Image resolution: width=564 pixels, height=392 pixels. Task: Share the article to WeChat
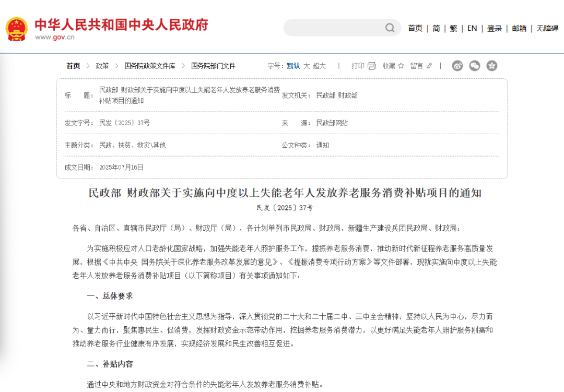[x=474, y=66]
